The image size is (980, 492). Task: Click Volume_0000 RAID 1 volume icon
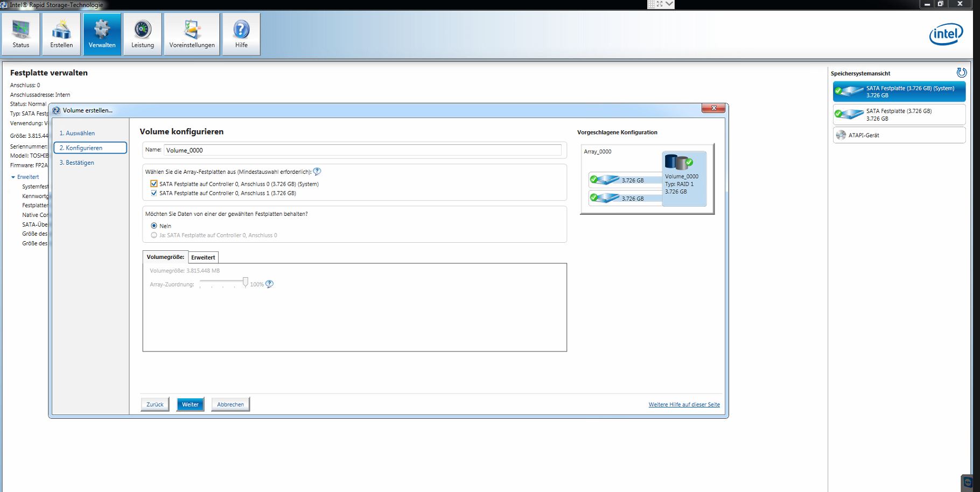678,161
